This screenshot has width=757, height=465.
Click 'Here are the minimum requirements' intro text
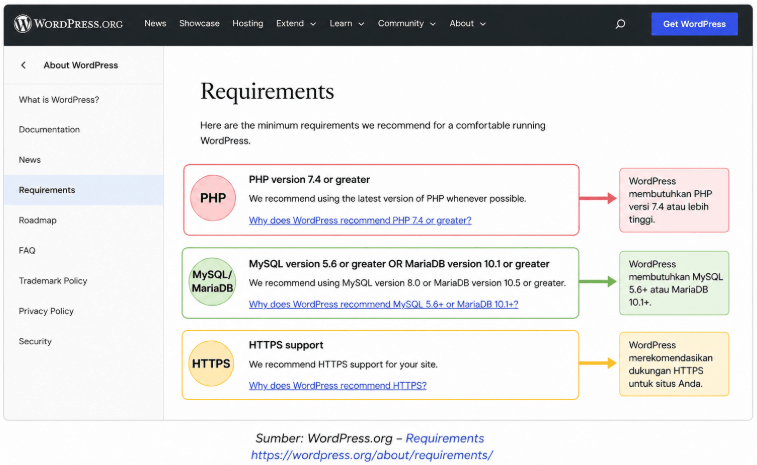[x=373, y=133]
